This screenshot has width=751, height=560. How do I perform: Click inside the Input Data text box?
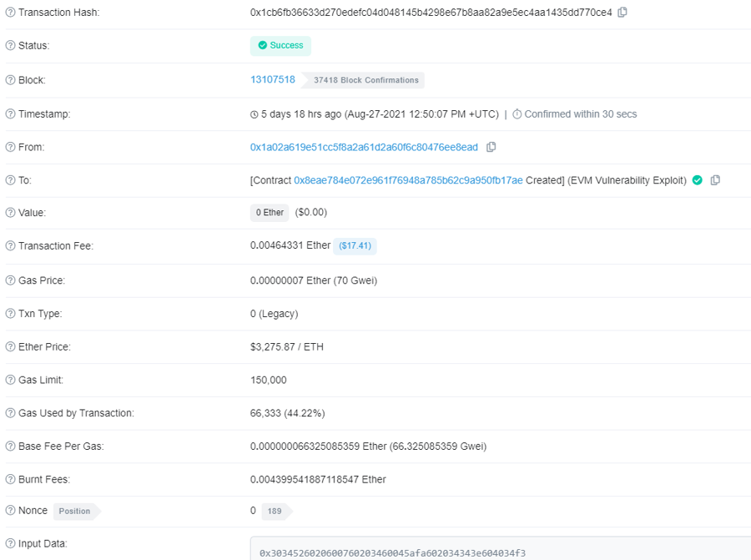coord(501,551)
